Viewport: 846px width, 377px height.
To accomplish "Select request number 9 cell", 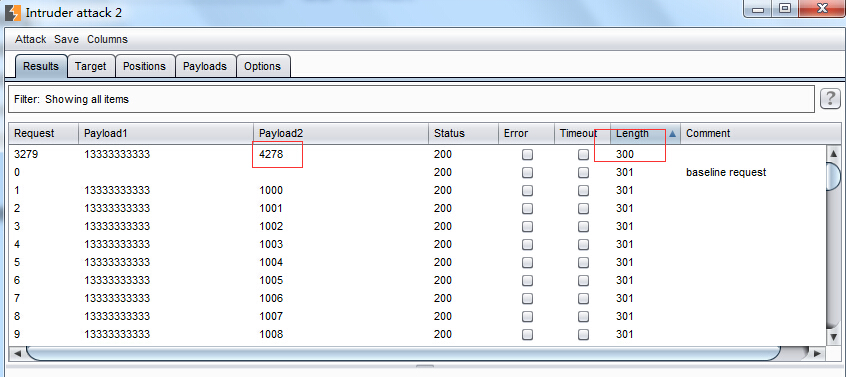I will [x=17, y=334].
